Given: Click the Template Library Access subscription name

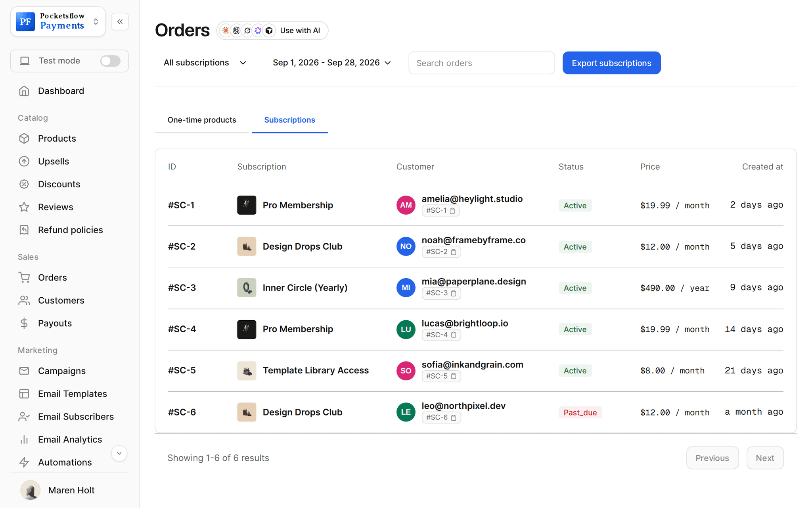Looking at the screenshot, I should tap(316, 370).
